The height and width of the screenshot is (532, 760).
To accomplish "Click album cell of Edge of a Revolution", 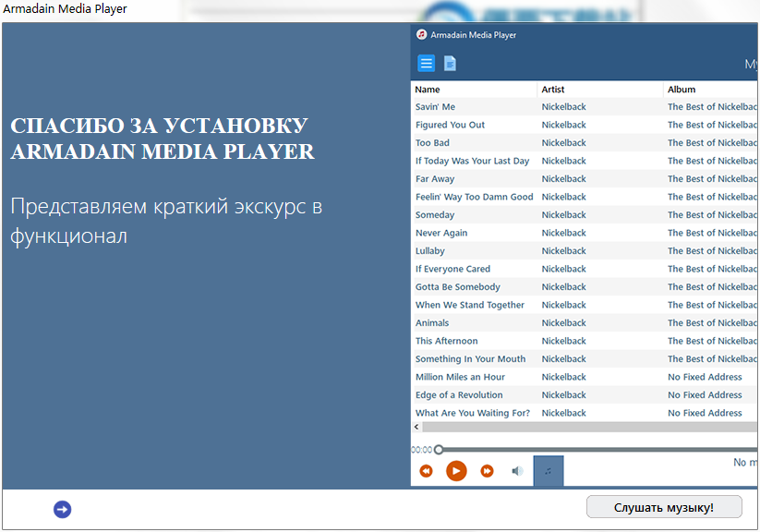I will 705,394.
